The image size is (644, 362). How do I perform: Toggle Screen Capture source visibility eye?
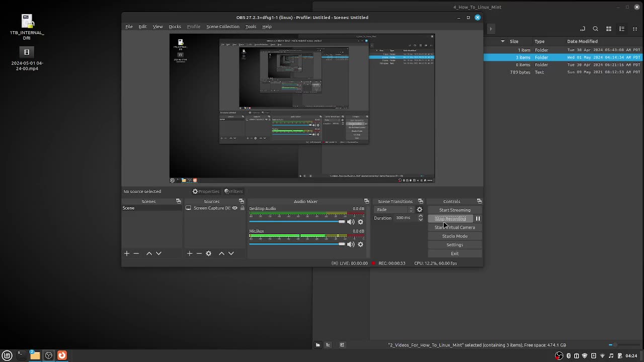click(234, 208)
